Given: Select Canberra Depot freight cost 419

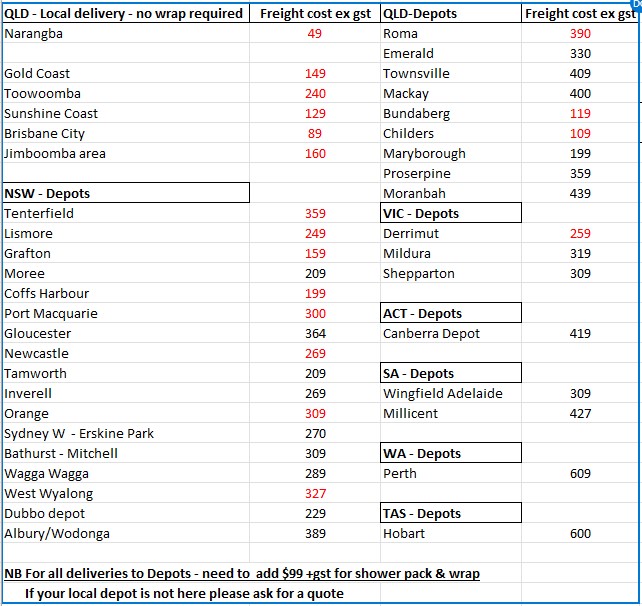Looking at the screenshot, I should (x=580, y=333).
